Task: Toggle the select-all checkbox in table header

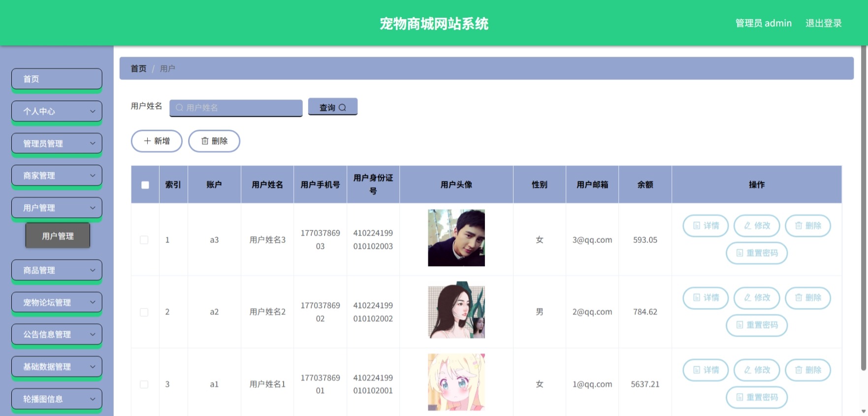Action: pos(145,185)
